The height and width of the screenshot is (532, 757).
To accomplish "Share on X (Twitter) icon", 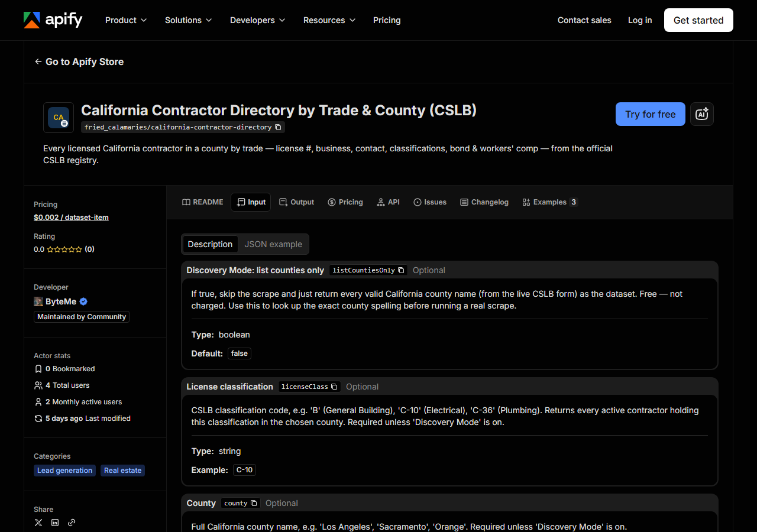I will [x=38, y=523].
